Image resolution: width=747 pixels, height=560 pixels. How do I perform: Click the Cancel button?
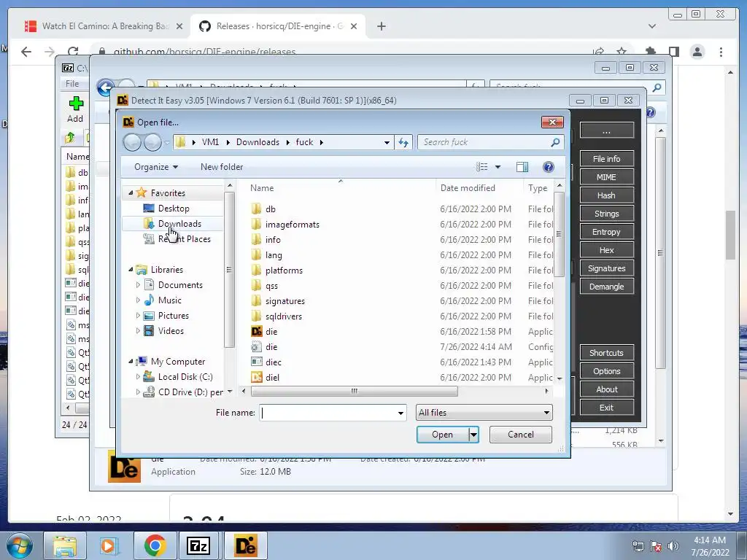[x=521, y=435]
